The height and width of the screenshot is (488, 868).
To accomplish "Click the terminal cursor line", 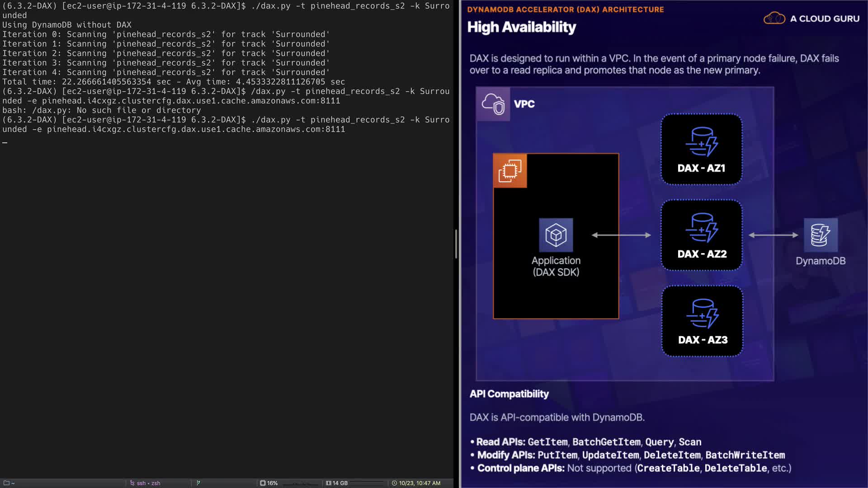I will click(5, 142).
